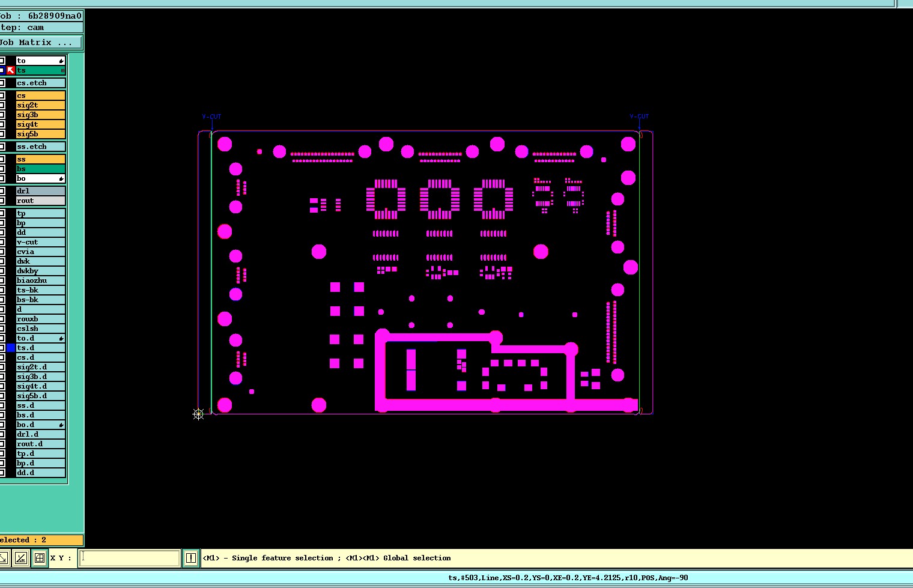913x588 pixels.
Task: Toggle the checkbox for the cs layer
Action: pos(2,95)
